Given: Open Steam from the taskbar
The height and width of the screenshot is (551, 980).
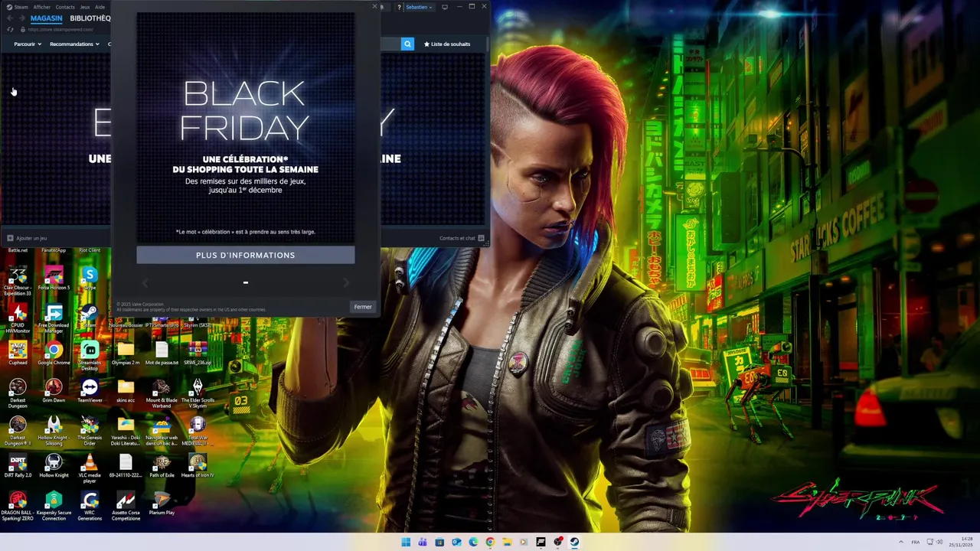Looking at the screenshot, I should tap(574, 542).
